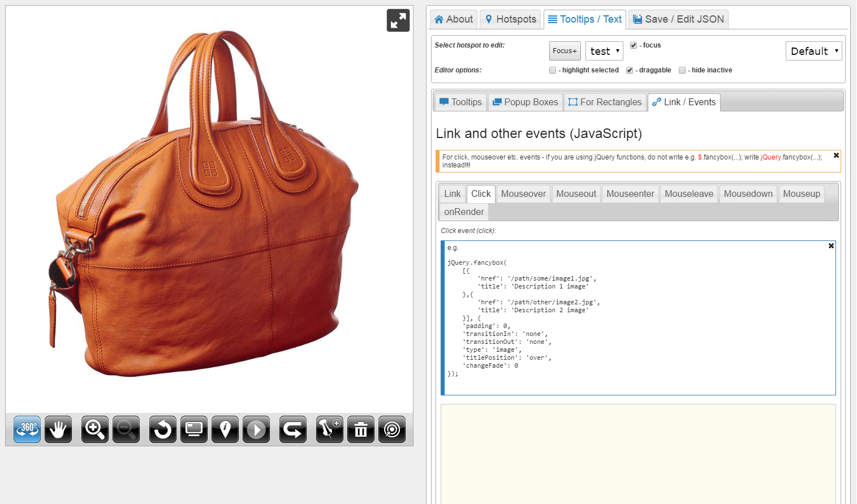Uncheck the focus checkbox
Screen dimensions: 857x504
[x=634, y=45]
